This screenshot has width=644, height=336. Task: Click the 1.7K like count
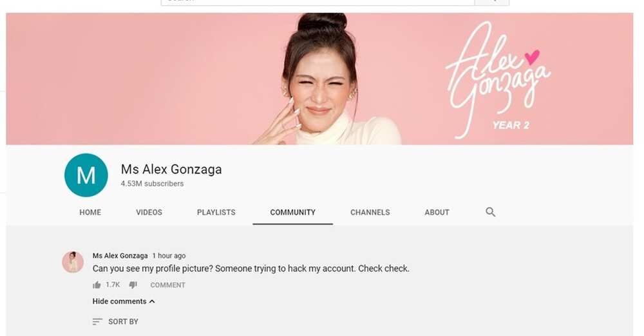(x=113, y=284)
